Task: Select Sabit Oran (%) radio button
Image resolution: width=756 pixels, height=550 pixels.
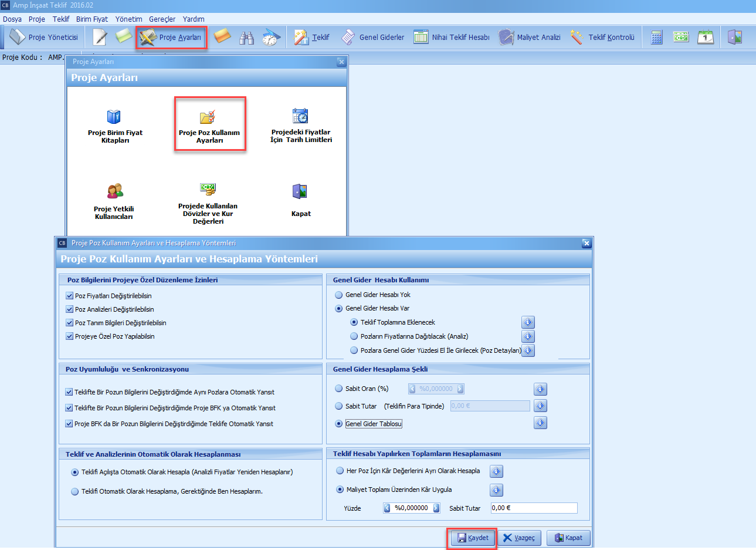Action: (339, 389)
